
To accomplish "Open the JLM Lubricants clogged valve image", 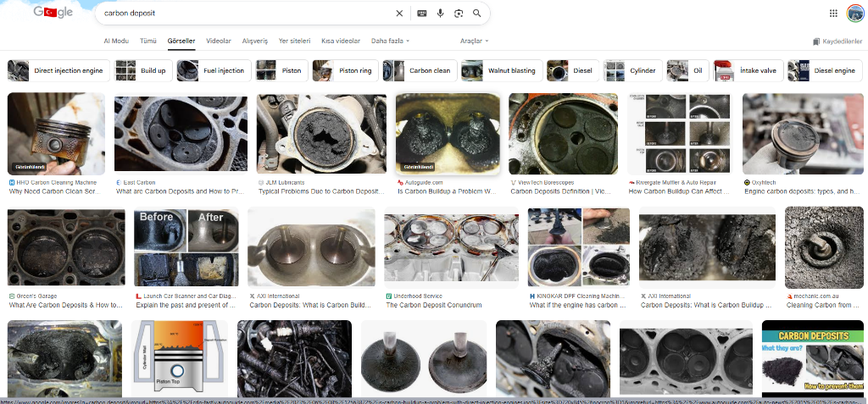I will 321,134.
